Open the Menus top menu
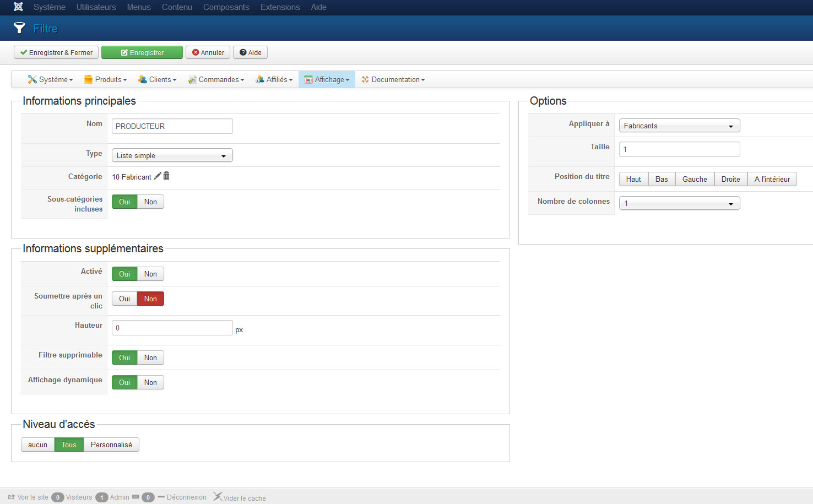Image resolution: width=813 pixels, height=504 pixels. (x=139, y=7)
